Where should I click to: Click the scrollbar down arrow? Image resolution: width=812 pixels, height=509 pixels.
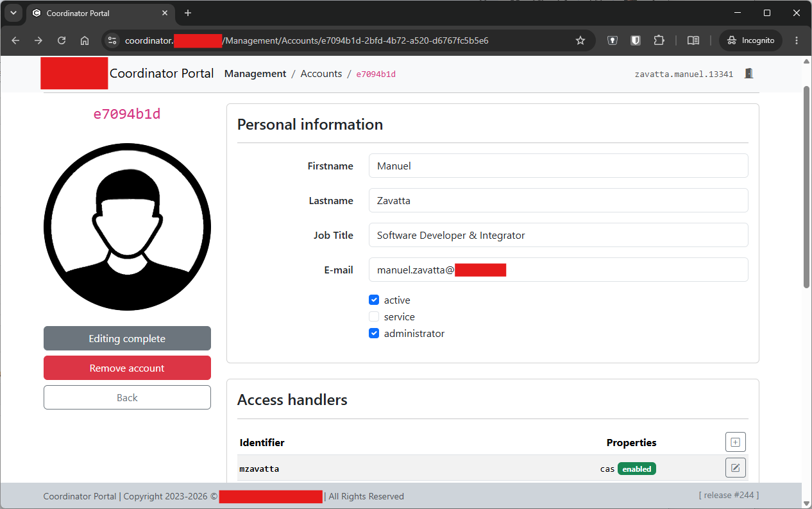[x=807, y=503]
